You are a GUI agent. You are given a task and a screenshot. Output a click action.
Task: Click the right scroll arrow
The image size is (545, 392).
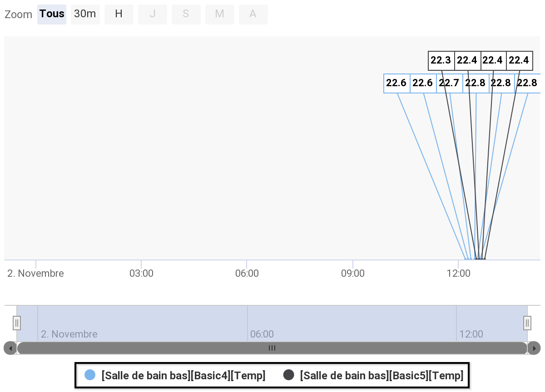click(x=534, y=348)
